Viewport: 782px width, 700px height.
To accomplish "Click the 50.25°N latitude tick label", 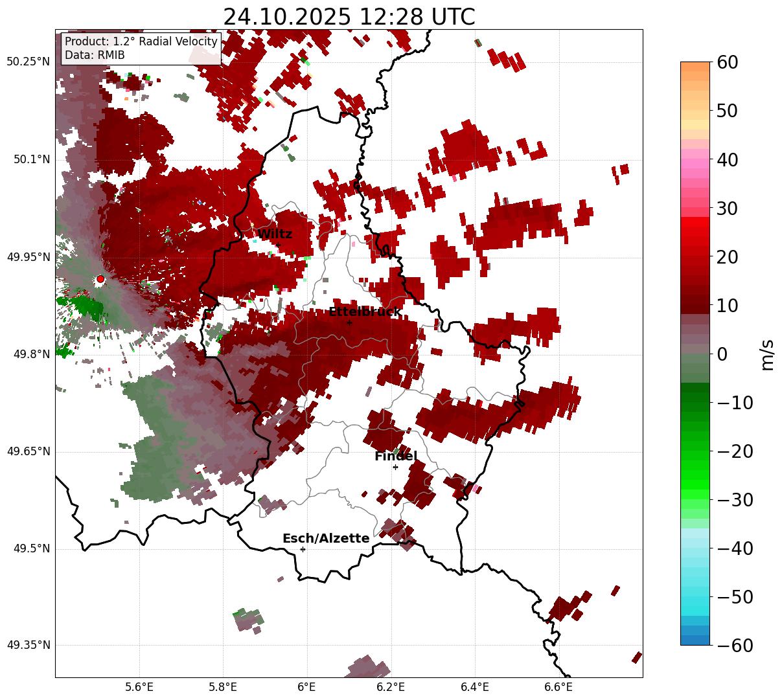I will coord(29,62).
